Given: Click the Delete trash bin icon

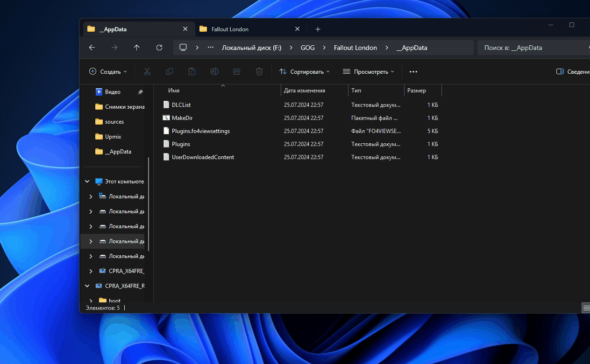Looking at the screenshot, I should click(x=259, y=71).
